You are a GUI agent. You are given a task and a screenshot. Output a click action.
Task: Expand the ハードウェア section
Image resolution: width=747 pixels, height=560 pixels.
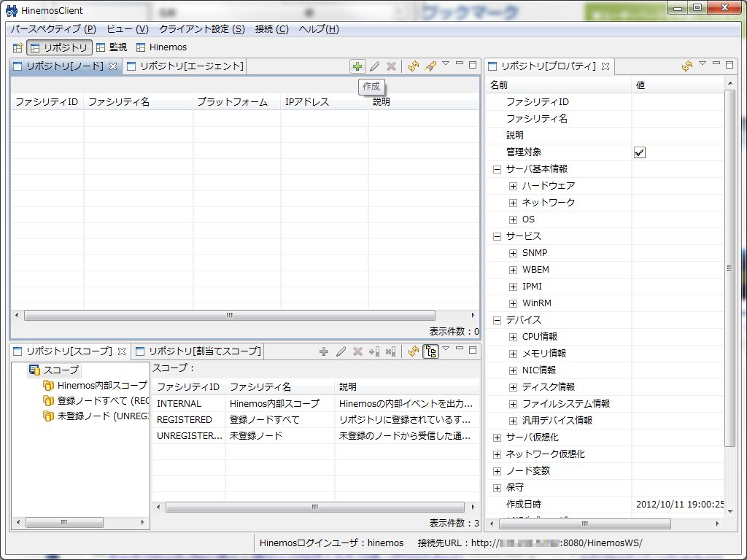point(514,186)
